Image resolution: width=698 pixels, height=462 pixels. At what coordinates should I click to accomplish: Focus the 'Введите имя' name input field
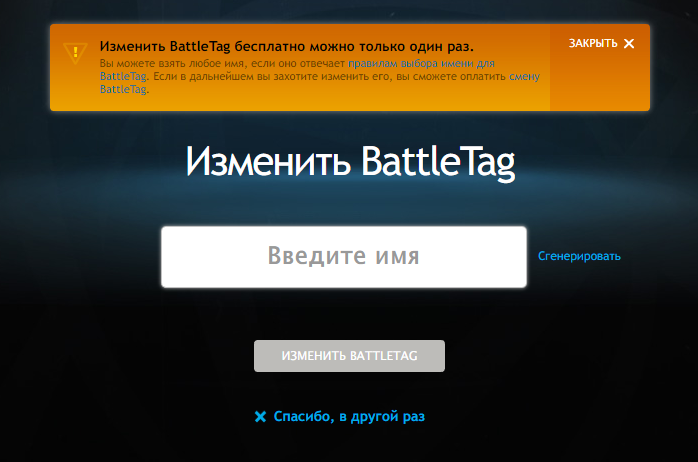click(x=344, y=257)
